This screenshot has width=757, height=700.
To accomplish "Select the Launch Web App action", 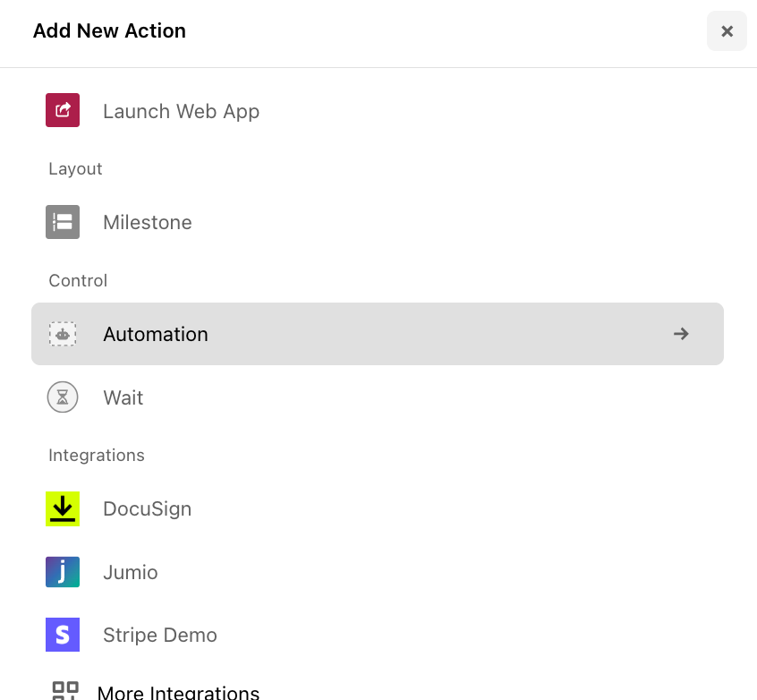I will point(181,110).
